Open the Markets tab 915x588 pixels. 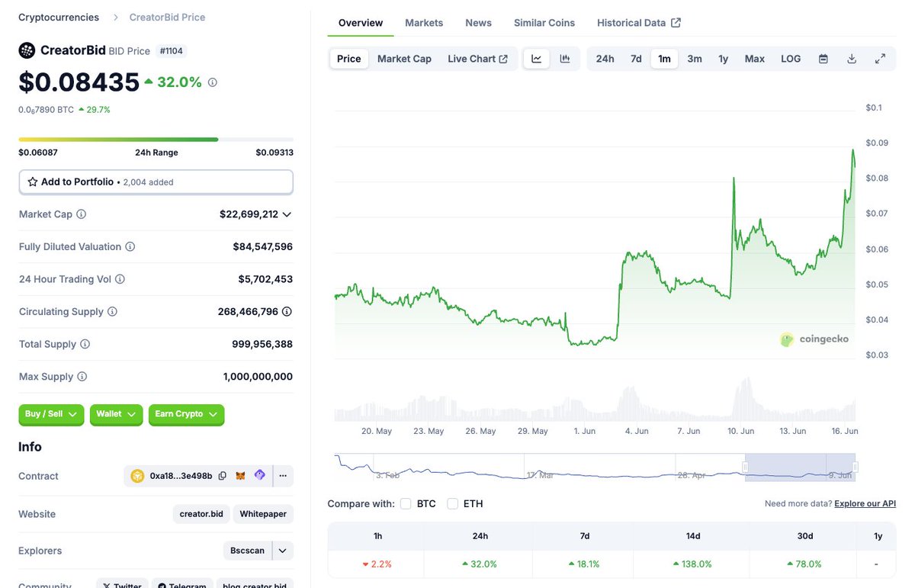click(424, 23)
